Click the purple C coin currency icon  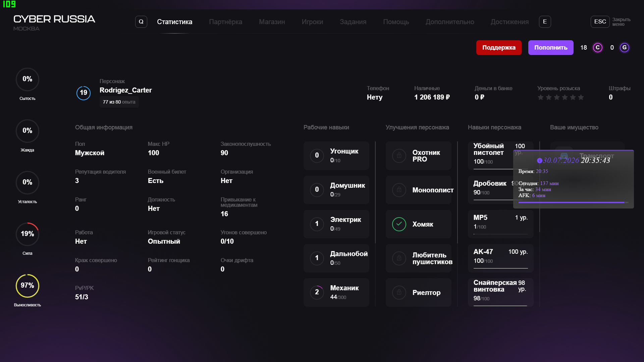[x=598, y=48]
